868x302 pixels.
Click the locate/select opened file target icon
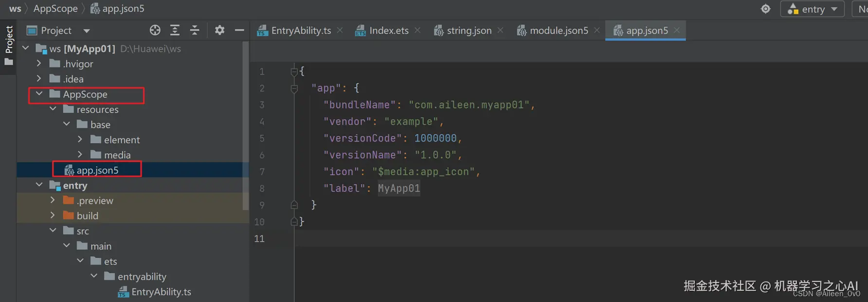(155, 30)
